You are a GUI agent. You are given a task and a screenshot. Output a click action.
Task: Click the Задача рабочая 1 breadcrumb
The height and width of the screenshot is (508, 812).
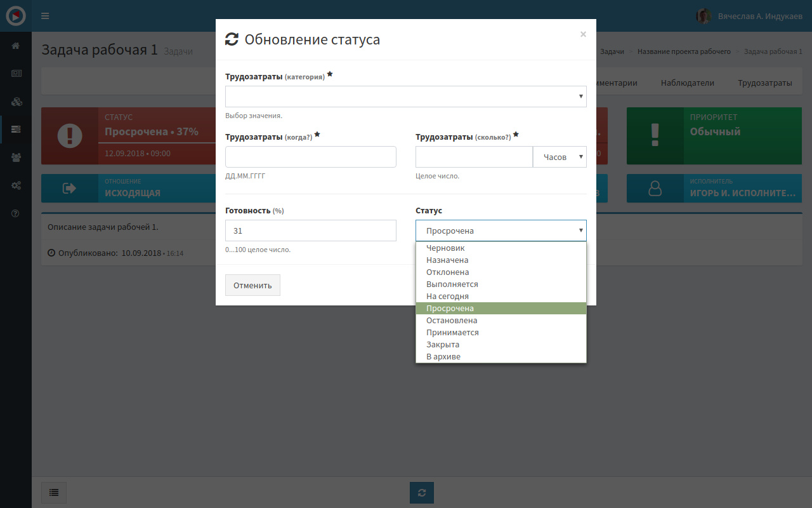(773, 51)
